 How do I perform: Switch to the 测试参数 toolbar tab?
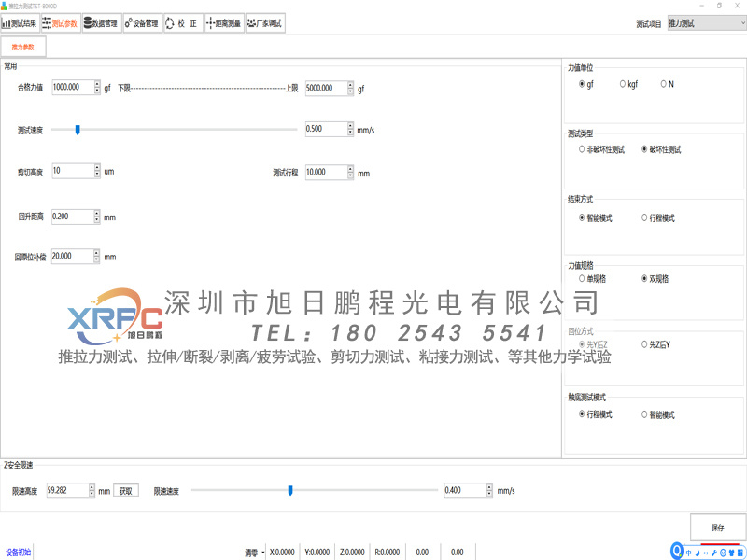click(60, 23)
